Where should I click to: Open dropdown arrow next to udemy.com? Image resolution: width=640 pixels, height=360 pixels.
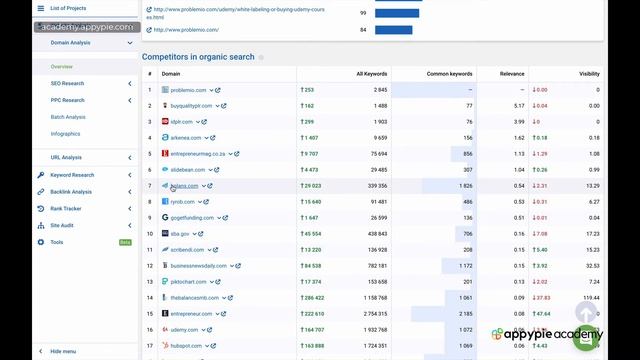point(203,330)
